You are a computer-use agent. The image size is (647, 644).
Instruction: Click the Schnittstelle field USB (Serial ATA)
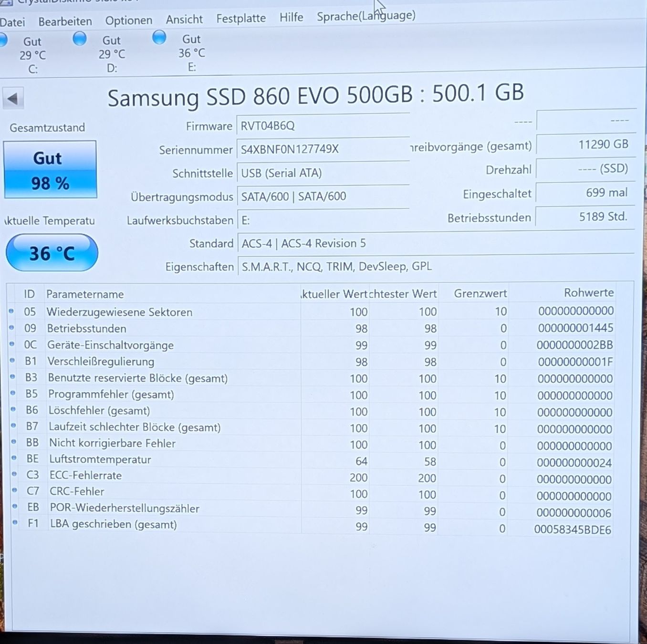[323, 173]
